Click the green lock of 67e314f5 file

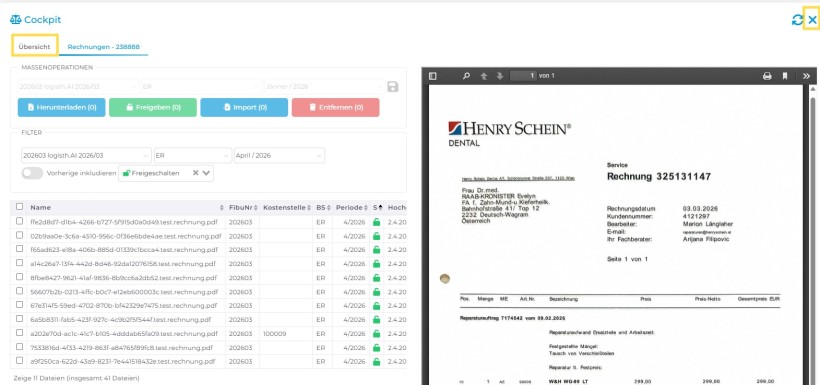click(376, 305)
